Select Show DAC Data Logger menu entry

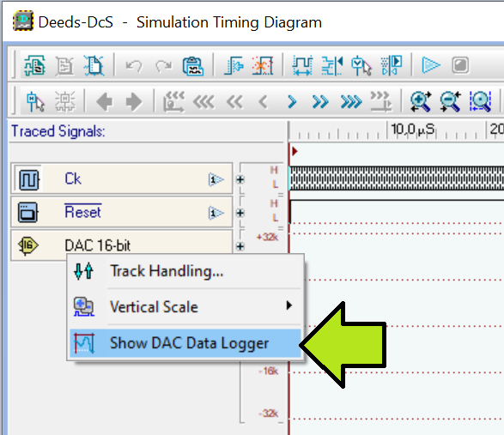[x=185, y=343]
